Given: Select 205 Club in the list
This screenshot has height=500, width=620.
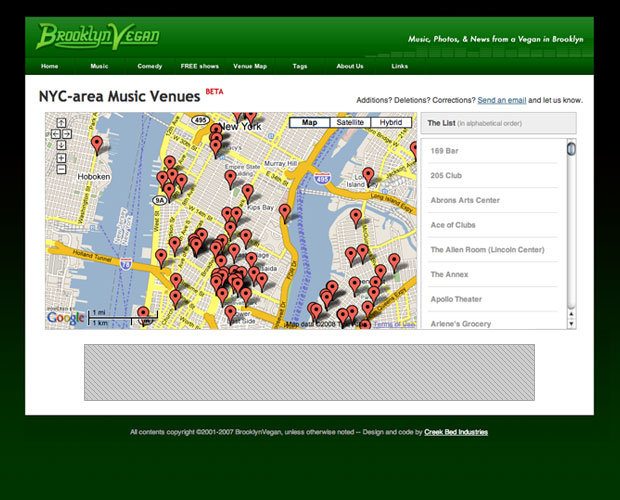Looking at the screenshot, I should click(493, 175).
